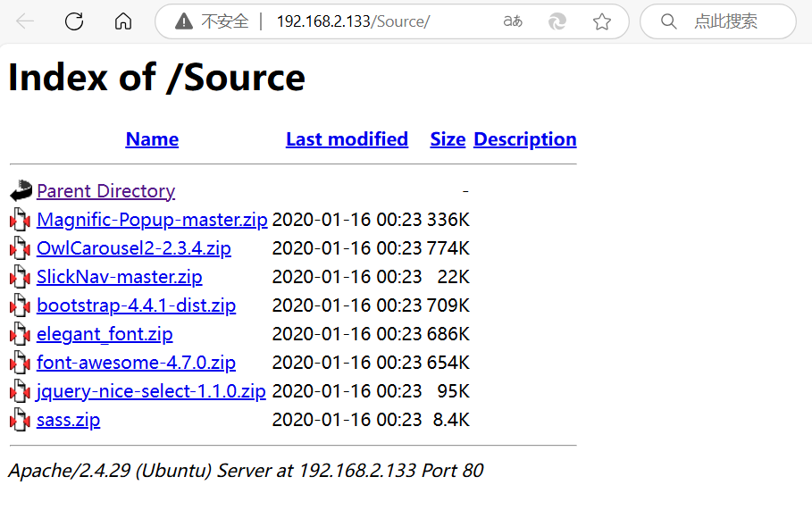The height and width of the screenshot is (527, 812).
Task: Click the 709K size value
Action: (x=448, y=305)
